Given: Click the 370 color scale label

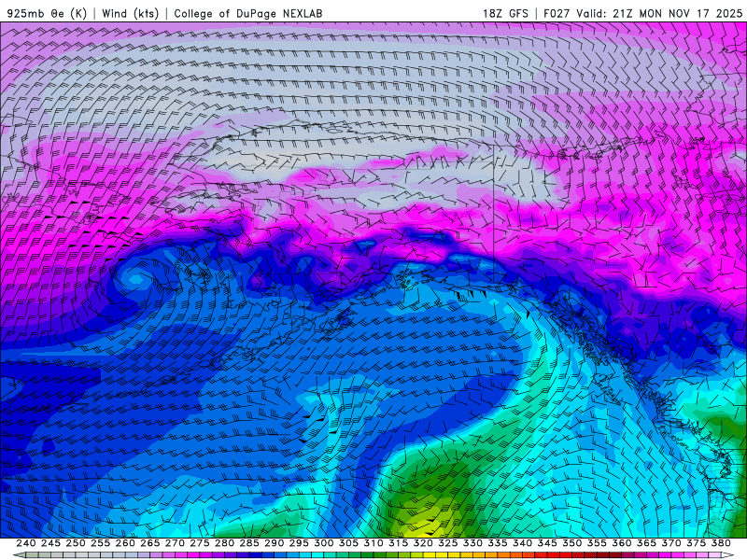Looking at the screenshot, I should [671, 543].
